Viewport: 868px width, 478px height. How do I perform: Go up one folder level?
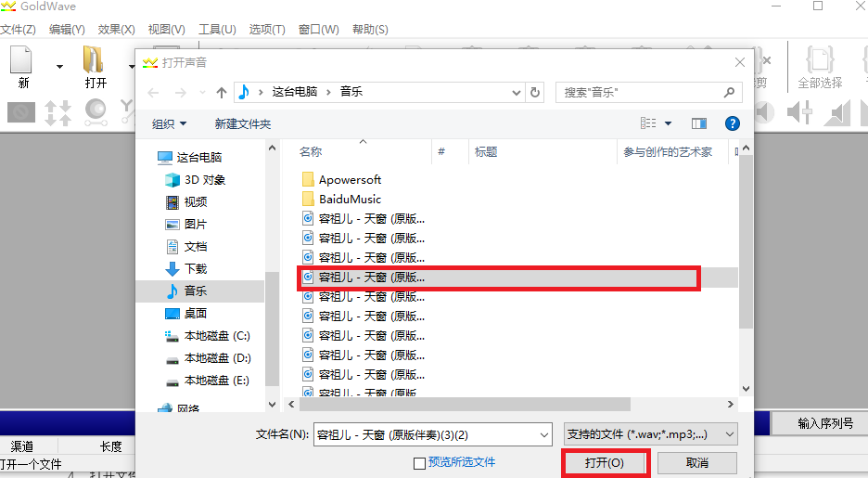point(222,93)
